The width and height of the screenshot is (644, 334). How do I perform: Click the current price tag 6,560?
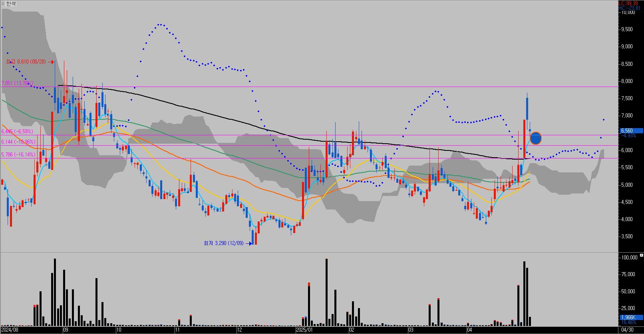click(x=631, y=130)
